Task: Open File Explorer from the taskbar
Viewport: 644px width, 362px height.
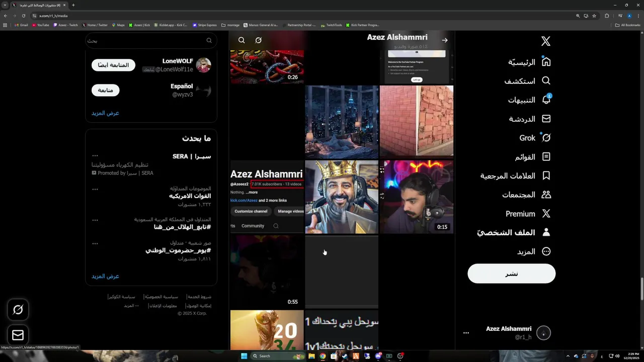Action: pyautogui.click(x=311, y=356)
